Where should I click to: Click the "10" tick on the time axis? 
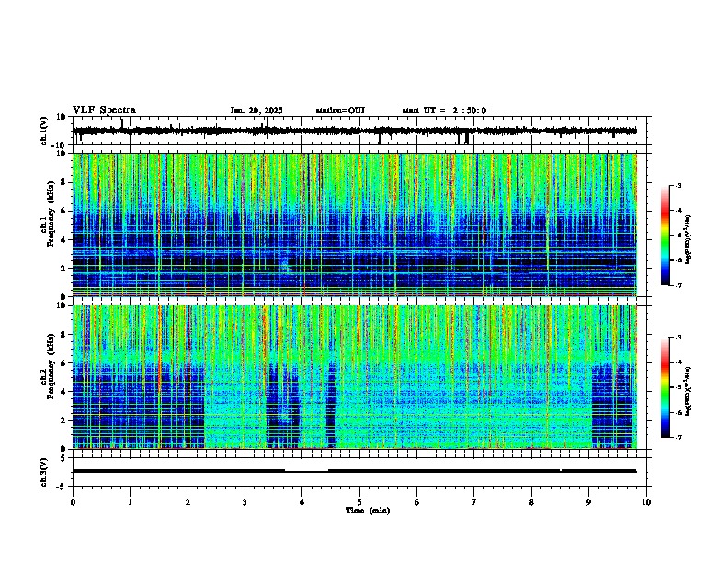(x=646, y=502)
